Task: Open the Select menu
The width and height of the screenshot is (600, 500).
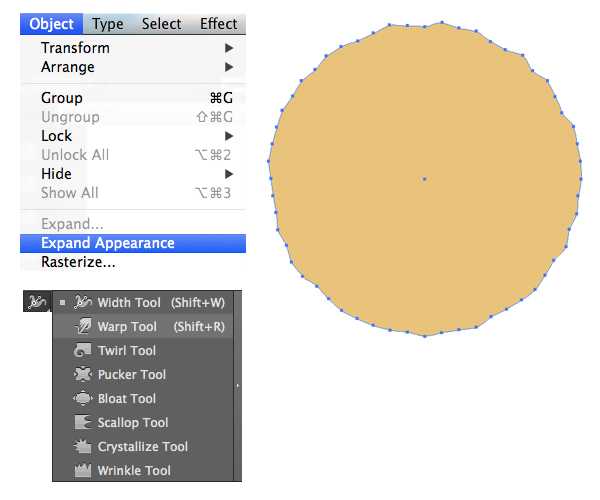Action: click(161, 24)
